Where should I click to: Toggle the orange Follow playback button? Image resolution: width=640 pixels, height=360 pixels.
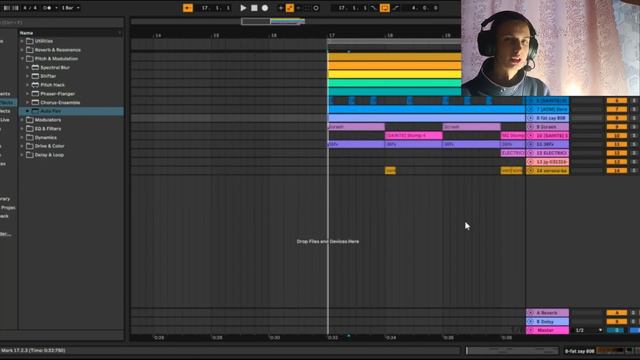[188, 8]
